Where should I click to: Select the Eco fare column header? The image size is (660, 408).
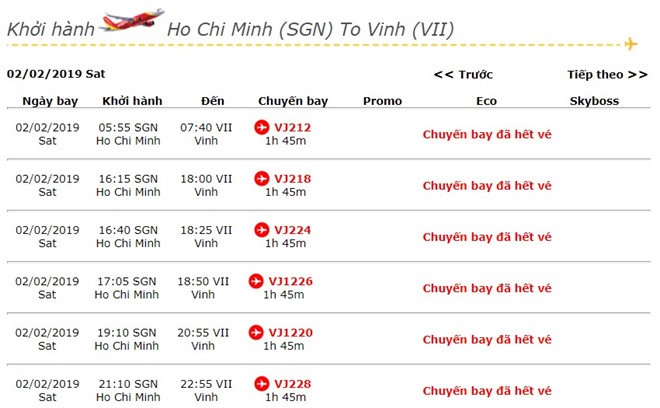tap(486, 101)
